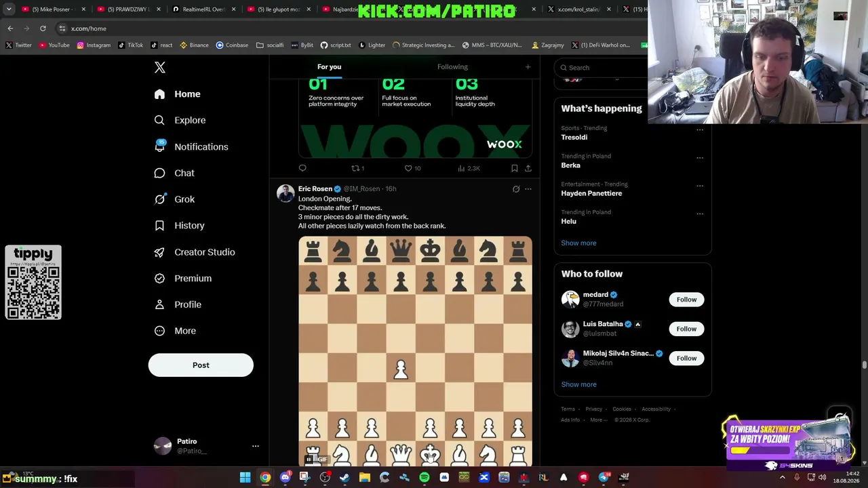Open options for Helu trend
The height and width of the screenshot is (488, 868).
coord(700,213)
